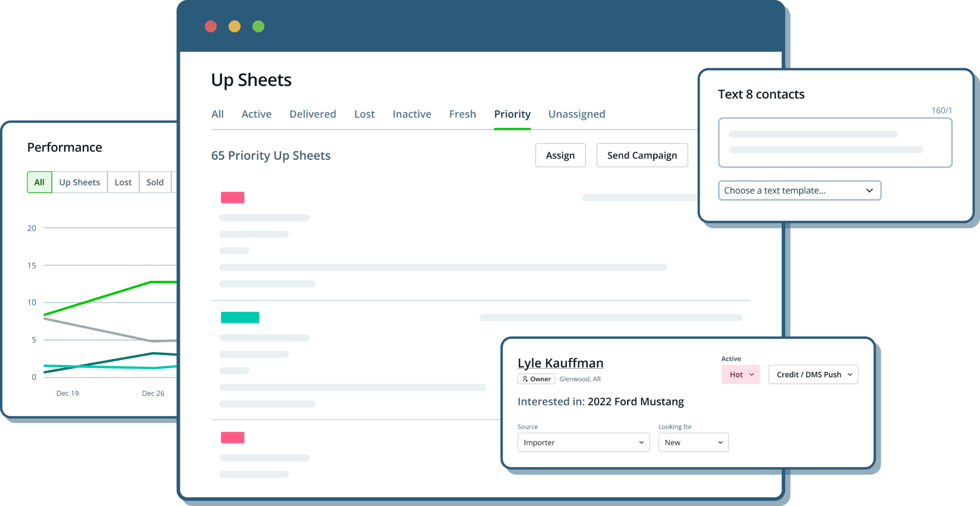The width and height of the screenshot is (980, 506).
Task: Click the '160/1' character counter
Action: pos(942,111)
